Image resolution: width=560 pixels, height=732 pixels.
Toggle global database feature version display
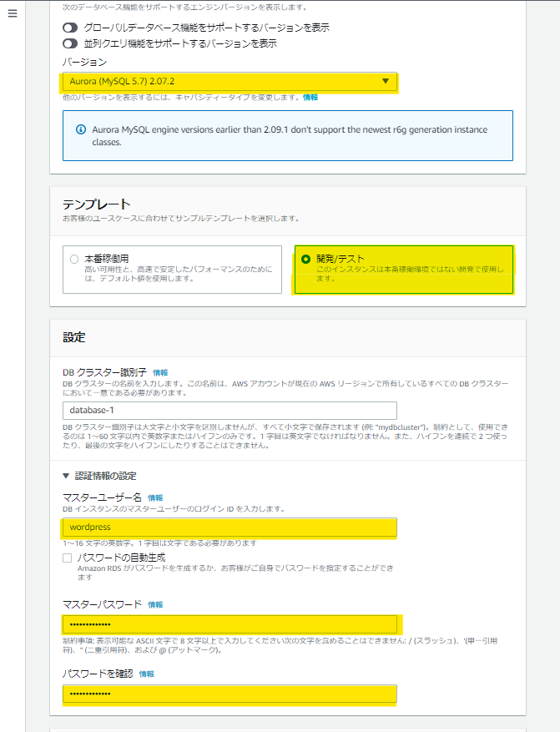(70, 28)
